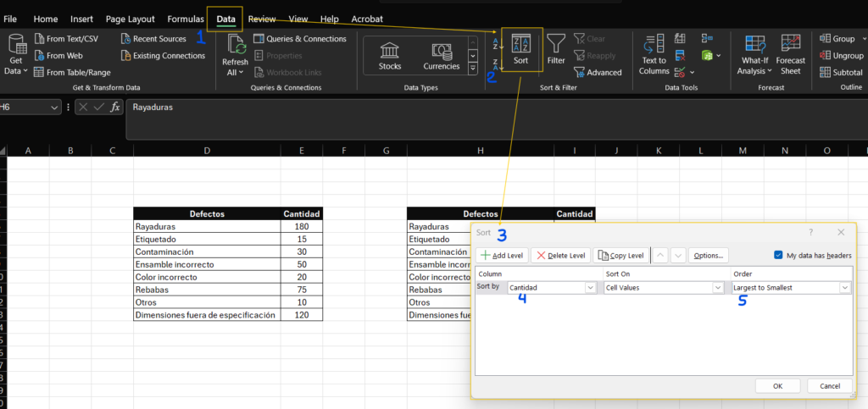Switch to the Formulas tab

[186, 19]
